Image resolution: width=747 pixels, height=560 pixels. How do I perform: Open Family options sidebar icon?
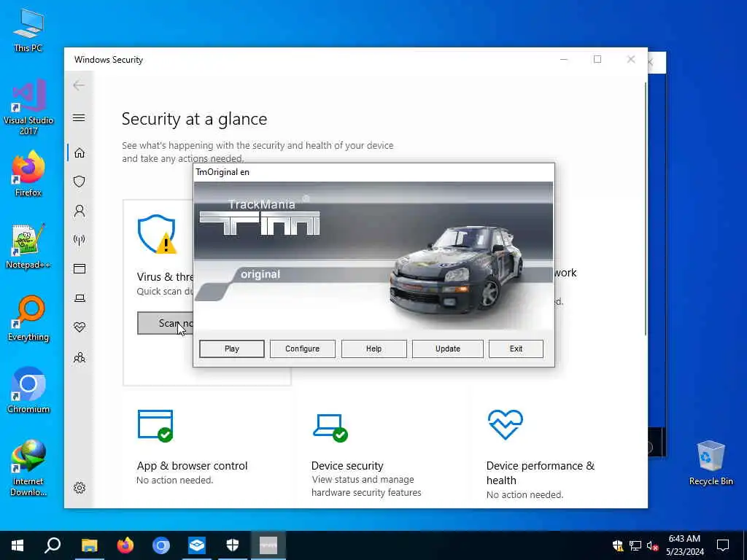coord(80,357)
